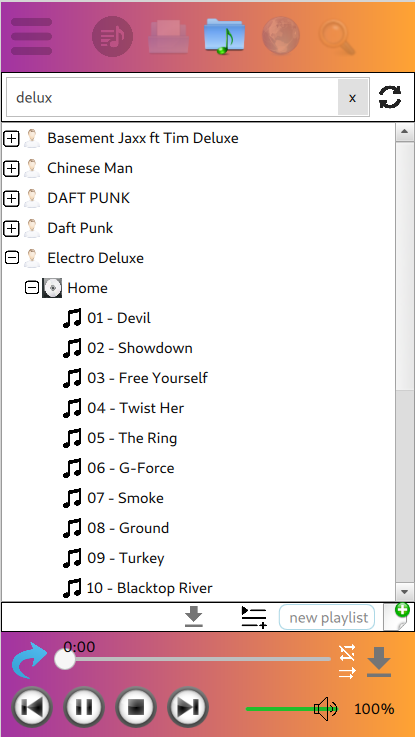Toggle the shuffle/repeat mode icon
The height and width of the screenshot is (737, 415).
point(347,662)
